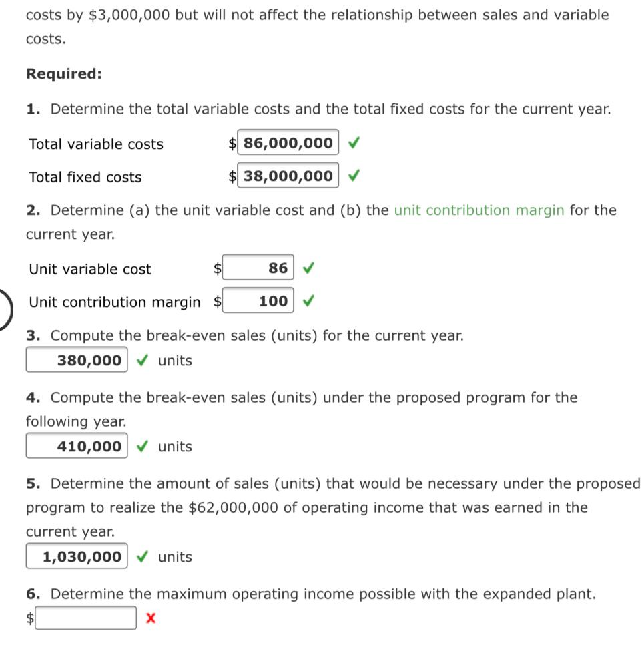This screenshot has height=647, width=644.
Task: Click the unit variable cost answer box
Action: [258, 267]
